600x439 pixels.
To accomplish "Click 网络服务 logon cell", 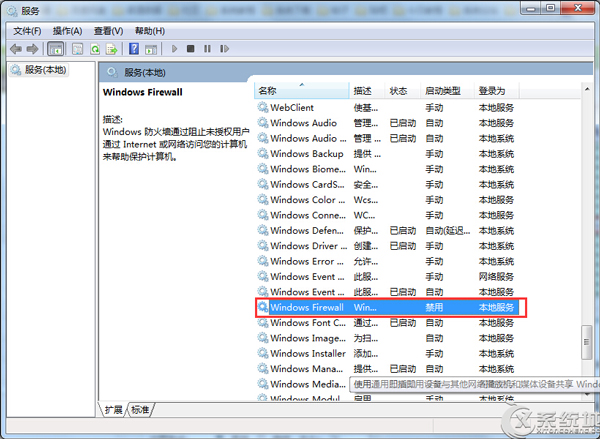I will coord(496,276).
